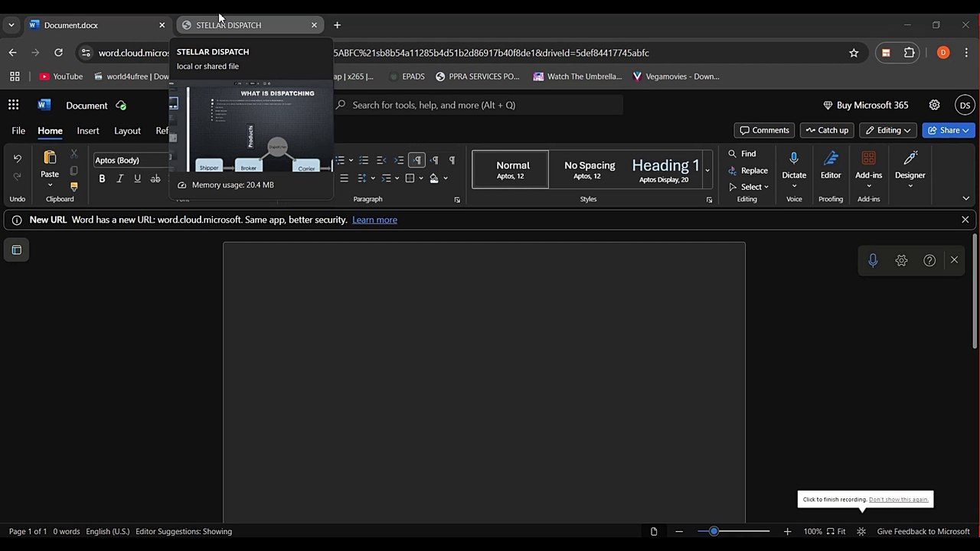
Task: Click the blue dictation microphone button
Action: (873, 260)
